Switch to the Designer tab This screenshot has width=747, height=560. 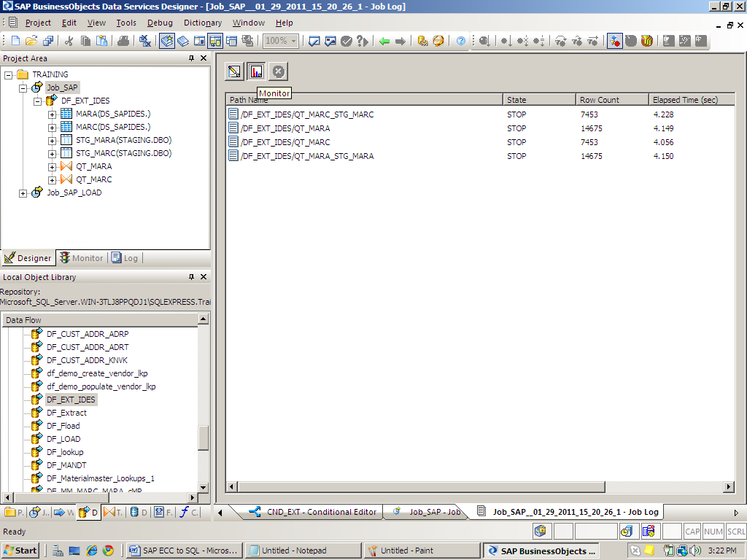pos(28,257)
